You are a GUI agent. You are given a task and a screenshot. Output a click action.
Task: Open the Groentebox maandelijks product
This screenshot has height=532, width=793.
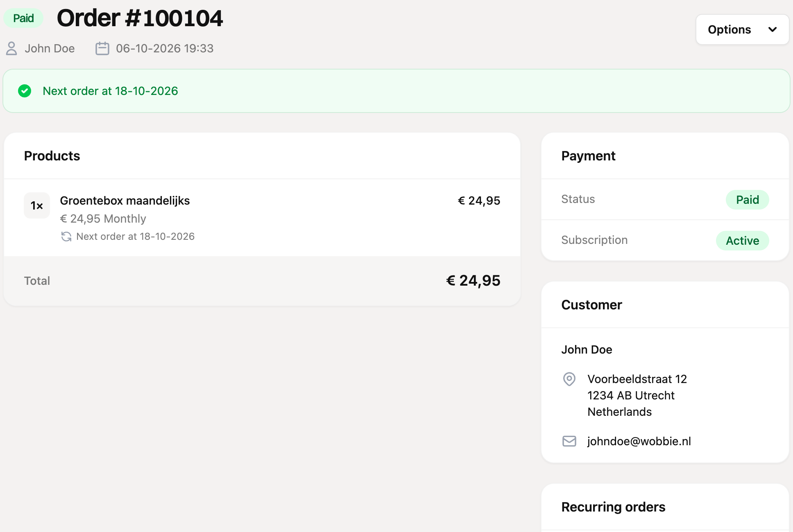pos(125,201)
